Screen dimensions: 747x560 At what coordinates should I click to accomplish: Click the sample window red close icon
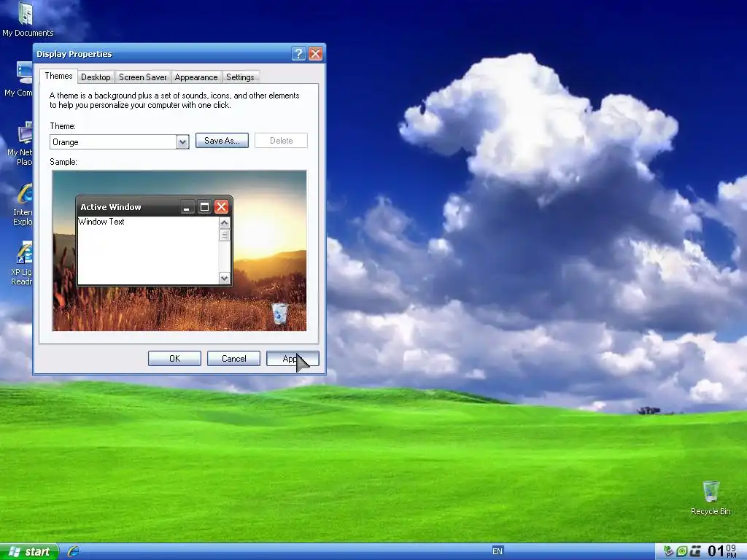(x=221, y=206)
